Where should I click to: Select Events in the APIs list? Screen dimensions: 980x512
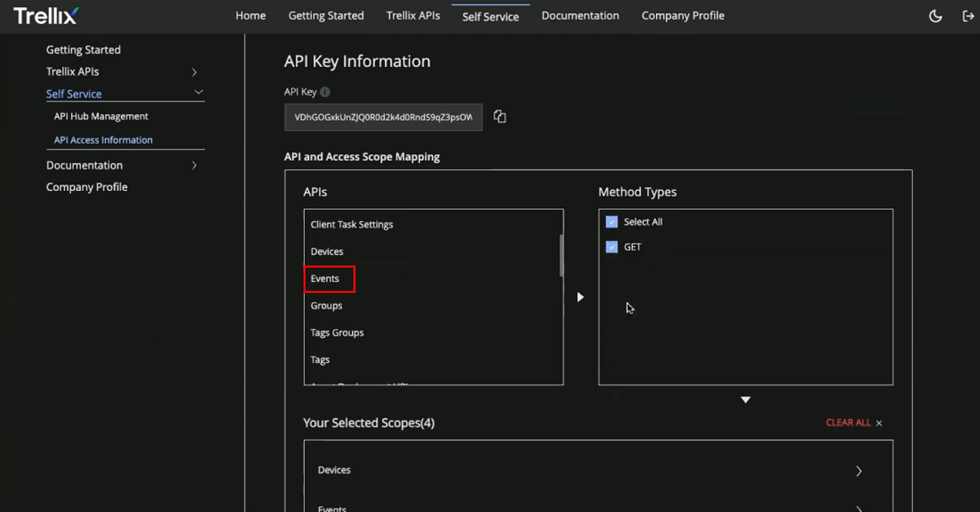[x=325, y=279]
